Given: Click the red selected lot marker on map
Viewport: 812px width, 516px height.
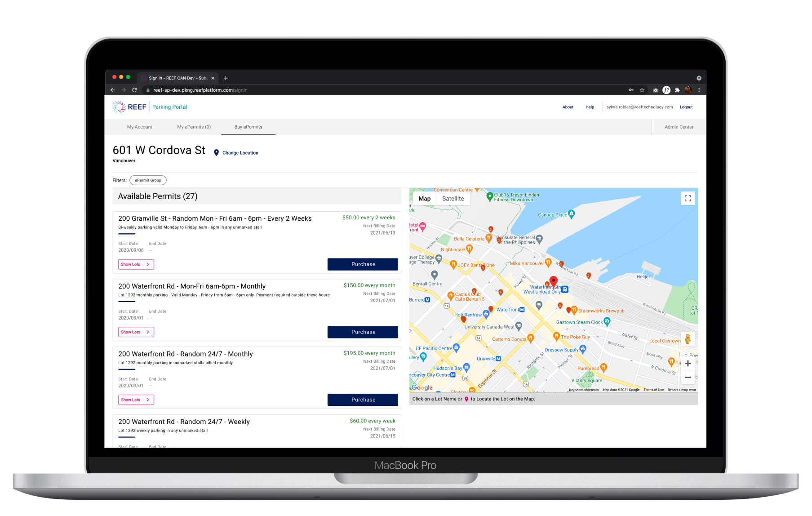Looking at the screenshot, I should coord(554,282).
